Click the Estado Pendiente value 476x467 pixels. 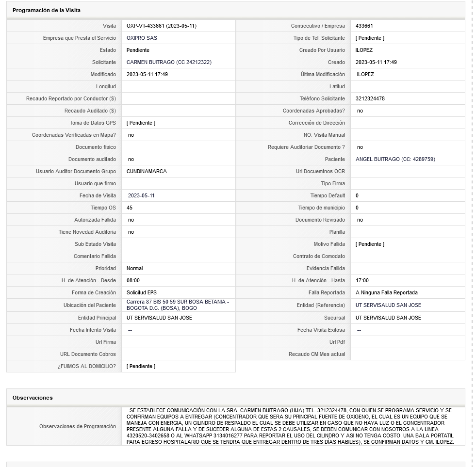138,50
